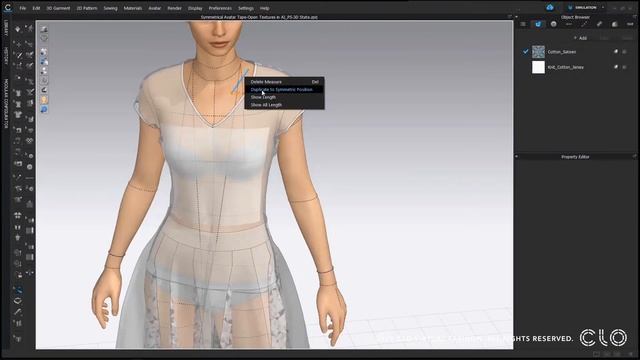Toggle the checkmark next to Cotton_Sateen
The height and width of the screenshot is (360, 640).
tap(526, 52)
